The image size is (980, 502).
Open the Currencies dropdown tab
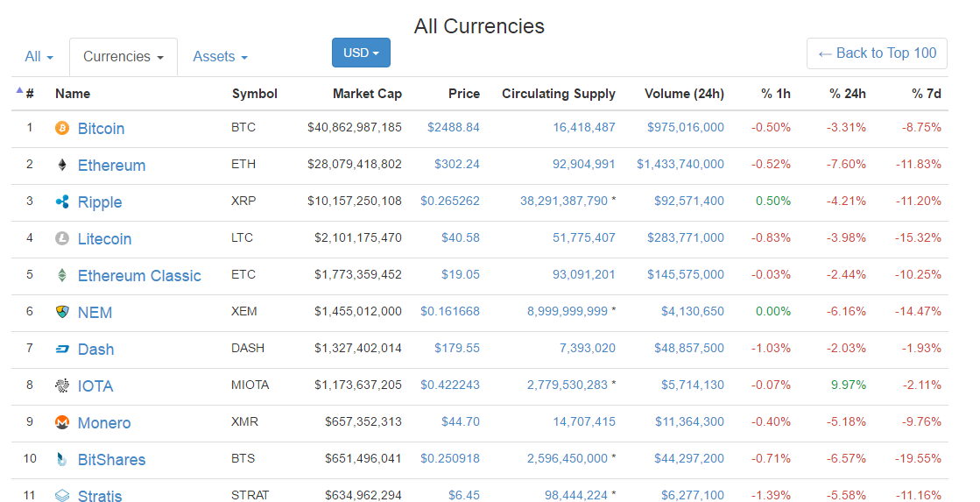(x=123, y=57)
